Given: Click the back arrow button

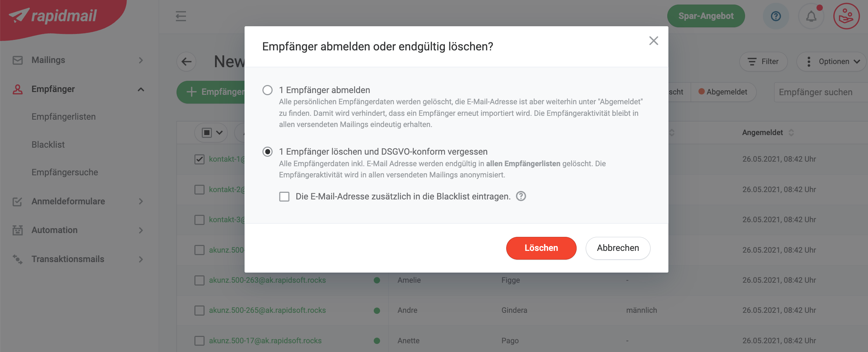Looking at the screenshot, I should click(x=186, y=62).
